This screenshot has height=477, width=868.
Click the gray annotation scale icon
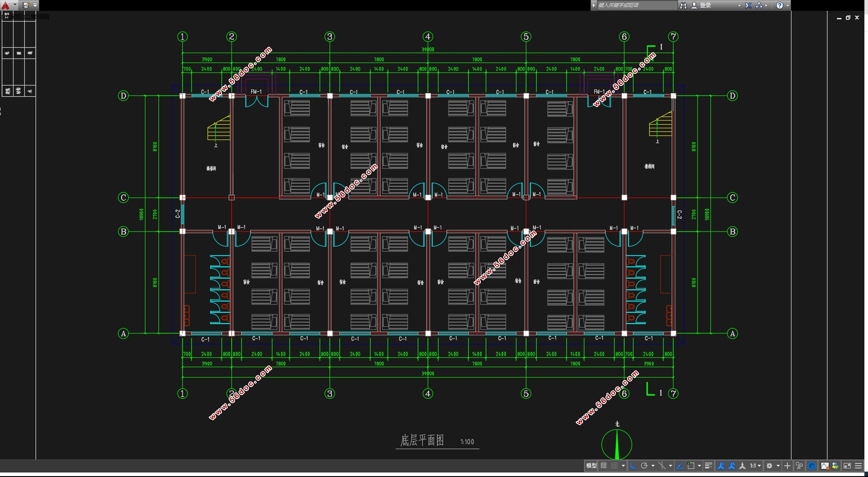tap(742, 466)
